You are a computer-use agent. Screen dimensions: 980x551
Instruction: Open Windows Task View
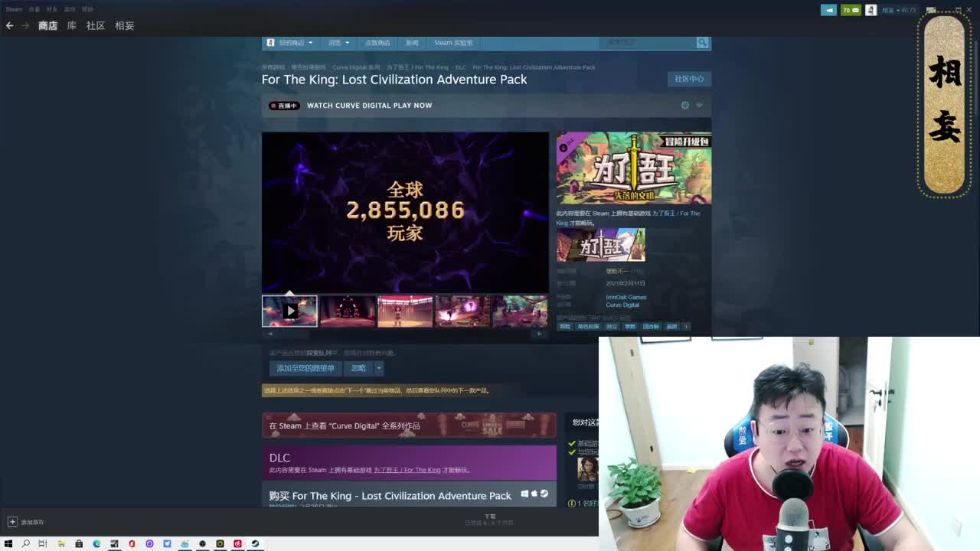[43, 544]
